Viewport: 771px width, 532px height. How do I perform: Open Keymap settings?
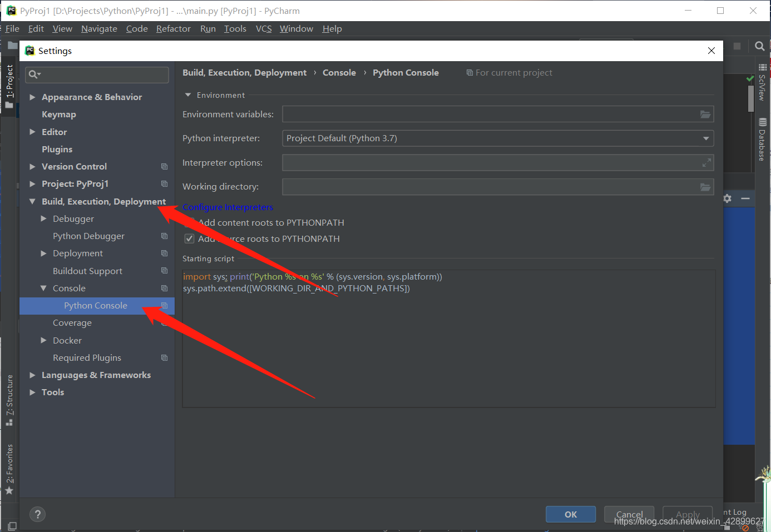[59, 115]
